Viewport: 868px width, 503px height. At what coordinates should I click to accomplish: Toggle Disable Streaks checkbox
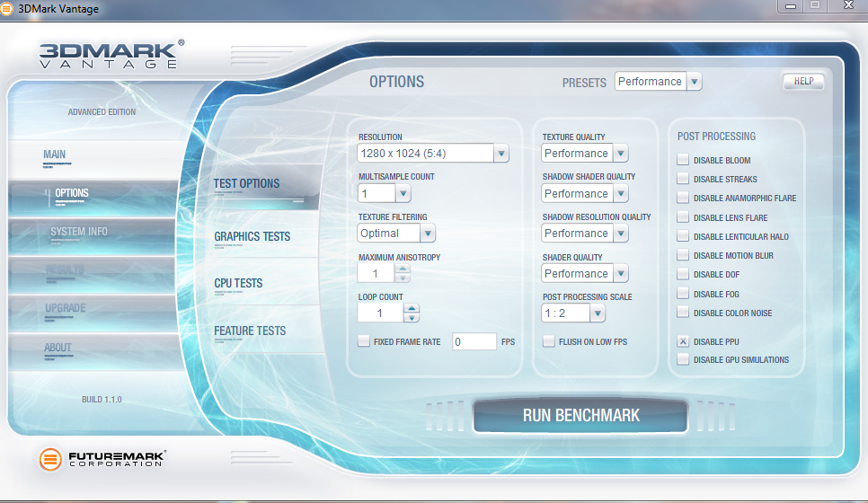[x=683, y=179]
